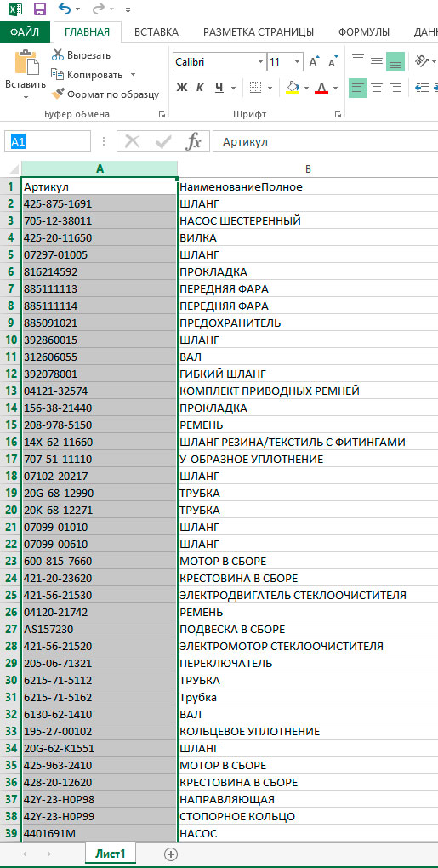Decrease font size with the small A icon
The height and width of the screenshot is (868, 438).
click(x=333, y=62)
